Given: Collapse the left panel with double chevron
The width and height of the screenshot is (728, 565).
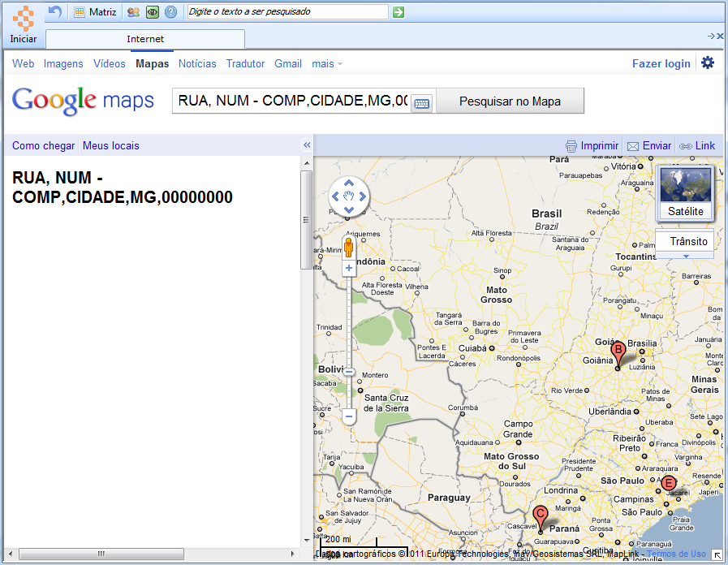Looking at the screenshot, I should pos(307,144).
